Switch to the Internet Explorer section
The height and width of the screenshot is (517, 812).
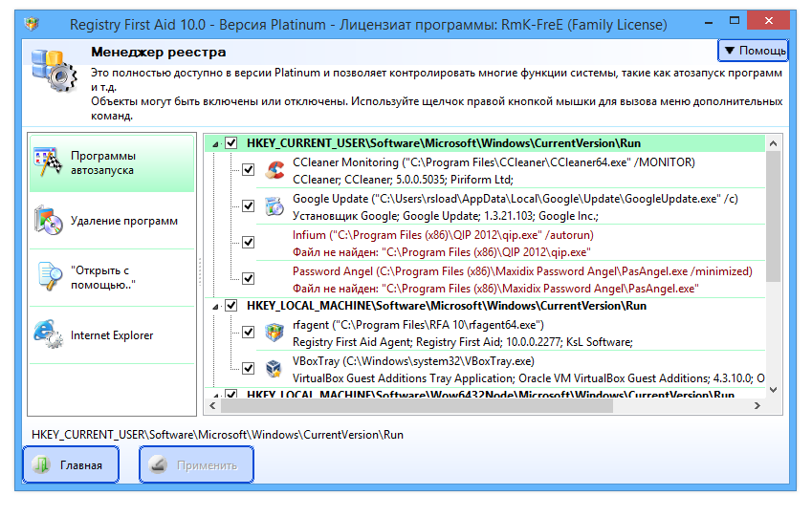pos(112,335)
